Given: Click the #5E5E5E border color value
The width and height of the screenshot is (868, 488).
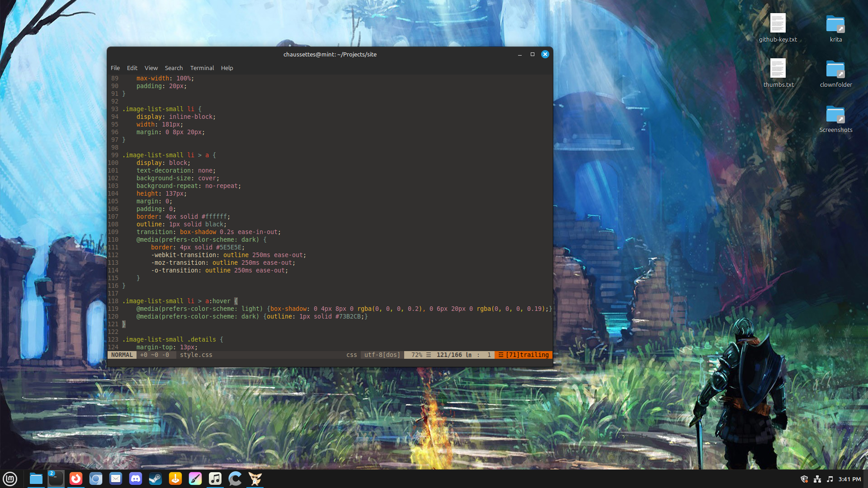Looking at the screenshot, I should point(229,248).
